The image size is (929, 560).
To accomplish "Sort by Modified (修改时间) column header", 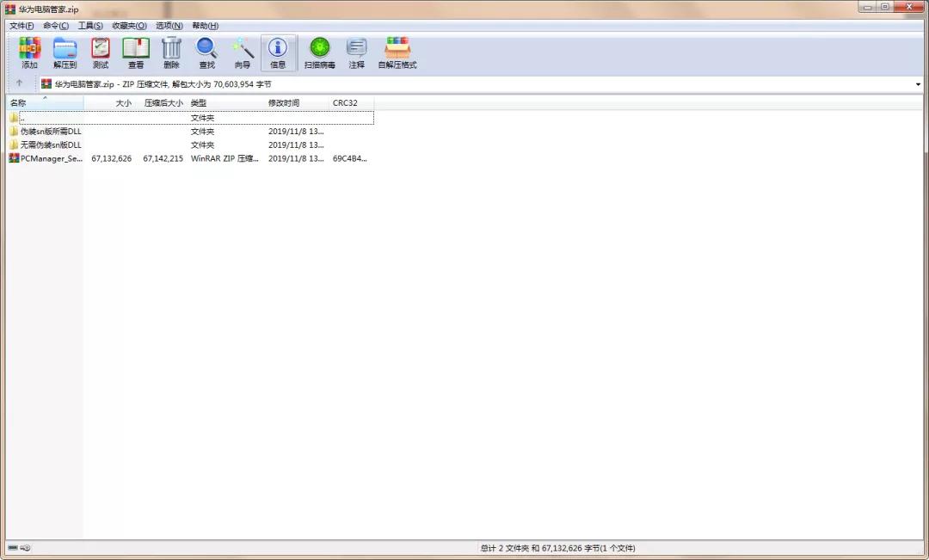I will pos(297,102).
